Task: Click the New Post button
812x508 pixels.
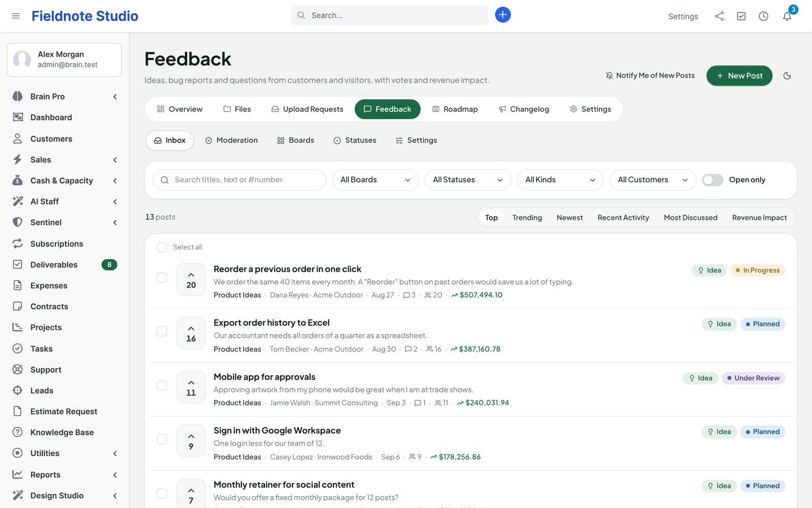Action: tap(739, 76)
